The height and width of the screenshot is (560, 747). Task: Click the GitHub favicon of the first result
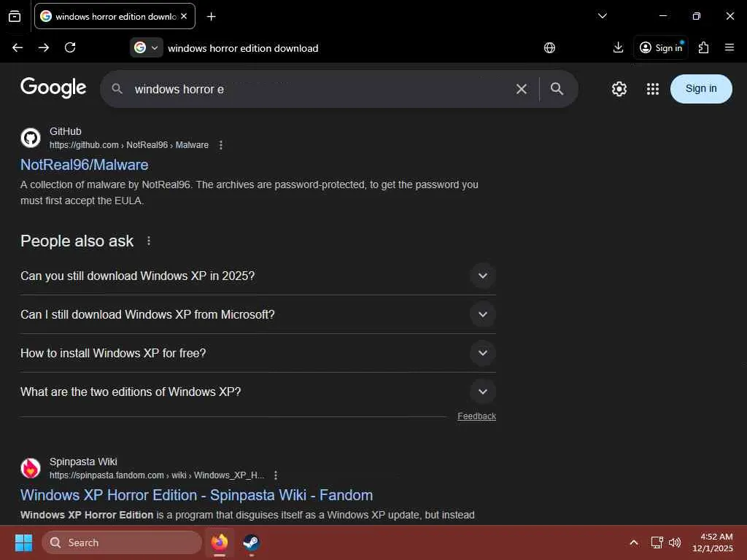point(31,138)
